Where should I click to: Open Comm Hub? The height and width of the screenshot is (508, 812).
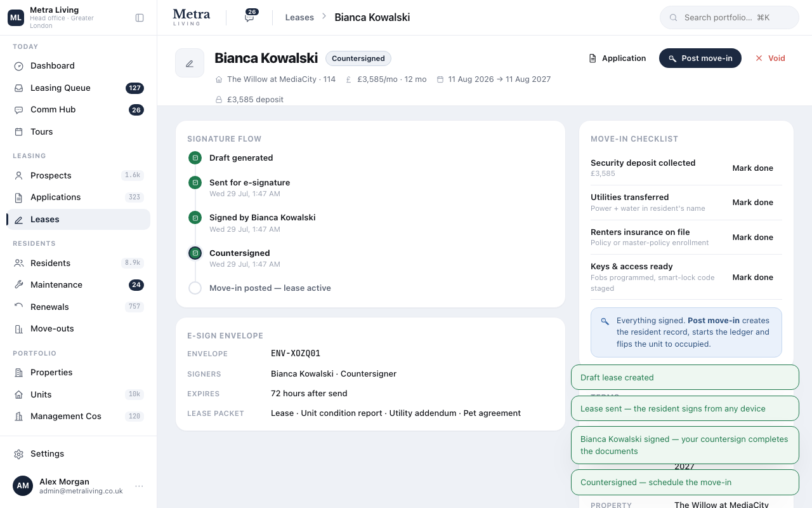(79, 110)
